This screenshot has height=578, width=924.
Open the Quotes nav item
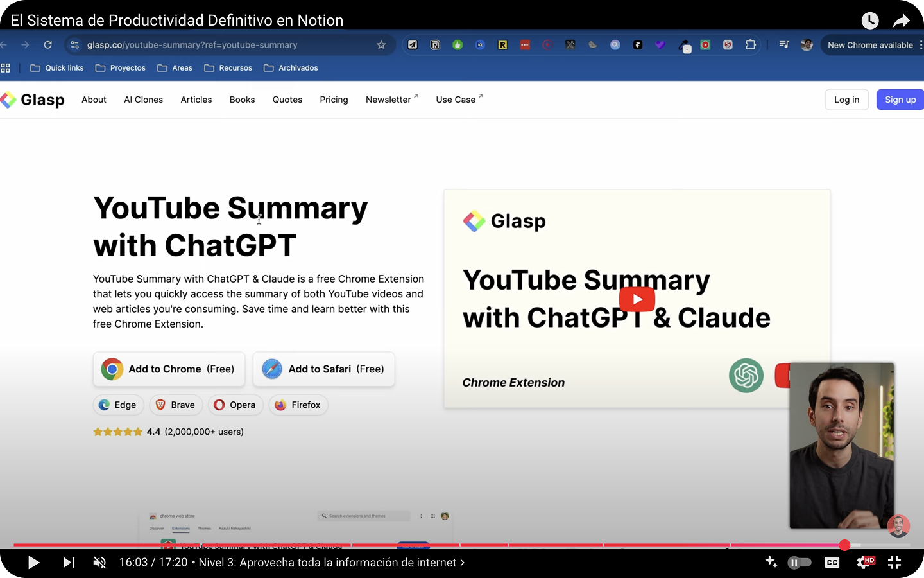pyautogui.click(x=287, y=100)
